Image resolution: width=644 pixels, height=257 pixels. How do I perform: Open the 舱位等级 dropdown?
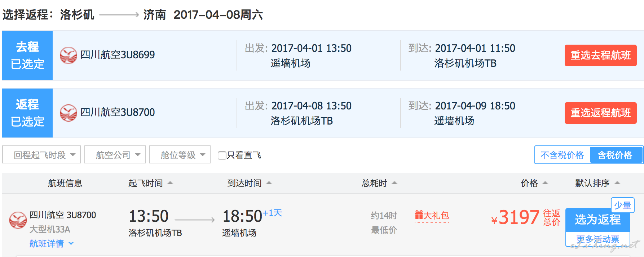pos(180,154)
